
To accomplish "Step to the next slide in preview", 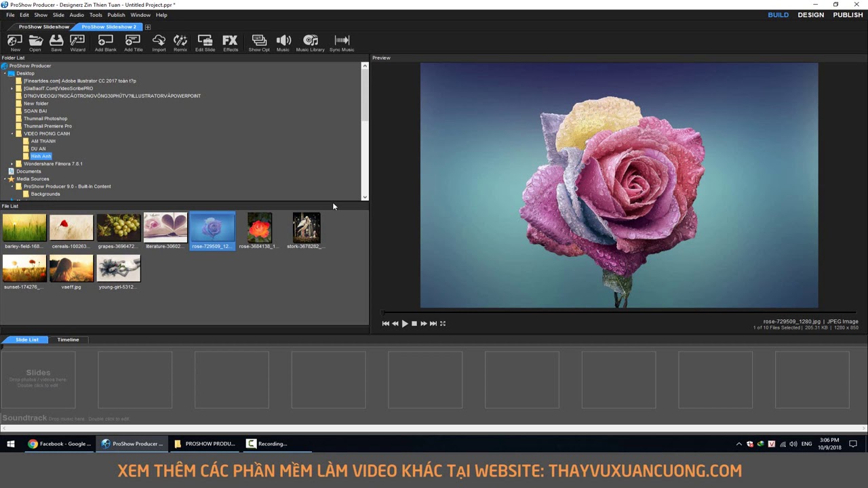I will 424,323.
